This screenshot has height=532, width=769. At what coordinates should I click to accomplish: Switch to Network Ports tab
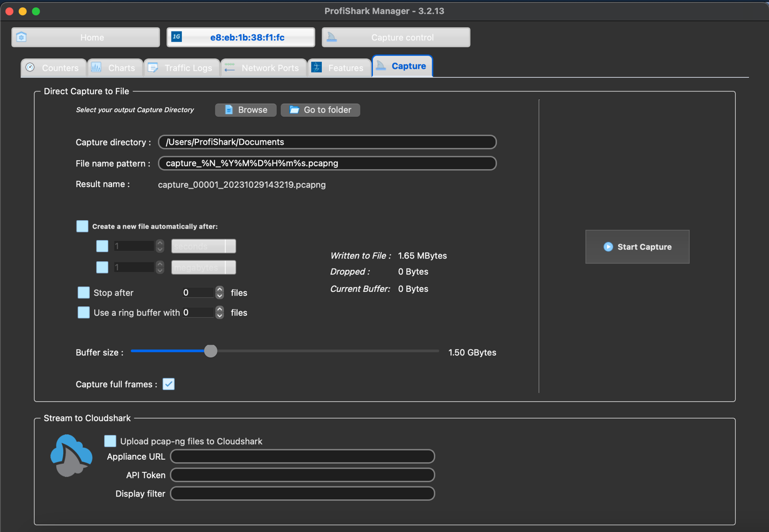[264, 68]
